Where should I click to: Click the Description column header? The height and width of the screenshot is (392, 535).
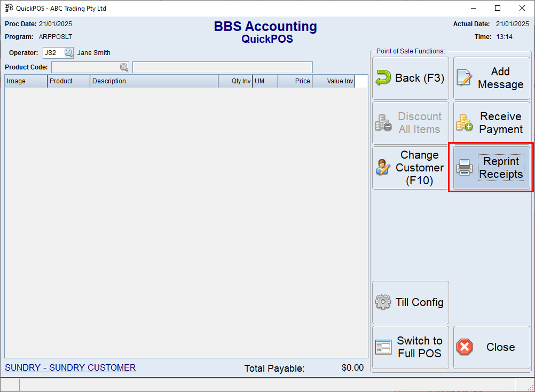coord(154,81)
